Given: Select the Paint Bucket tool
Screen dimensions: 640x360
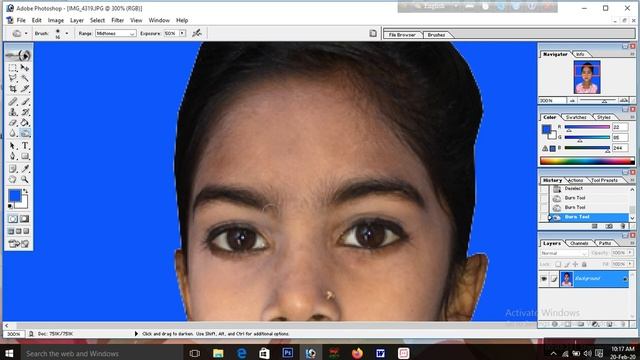Looking at the screenshot, I should pyautogui.click(x=25, y=122).
